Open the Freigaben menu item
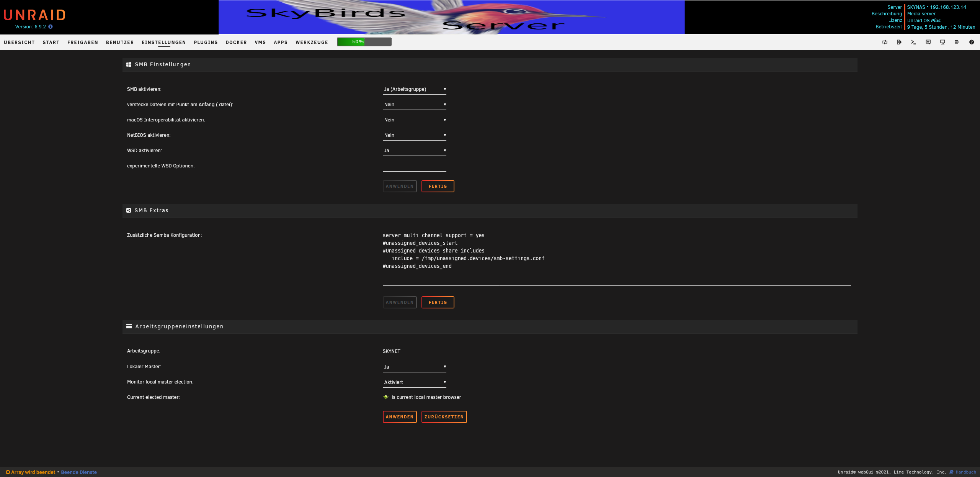Screen dimensions: 980x477 coord(83,43)
